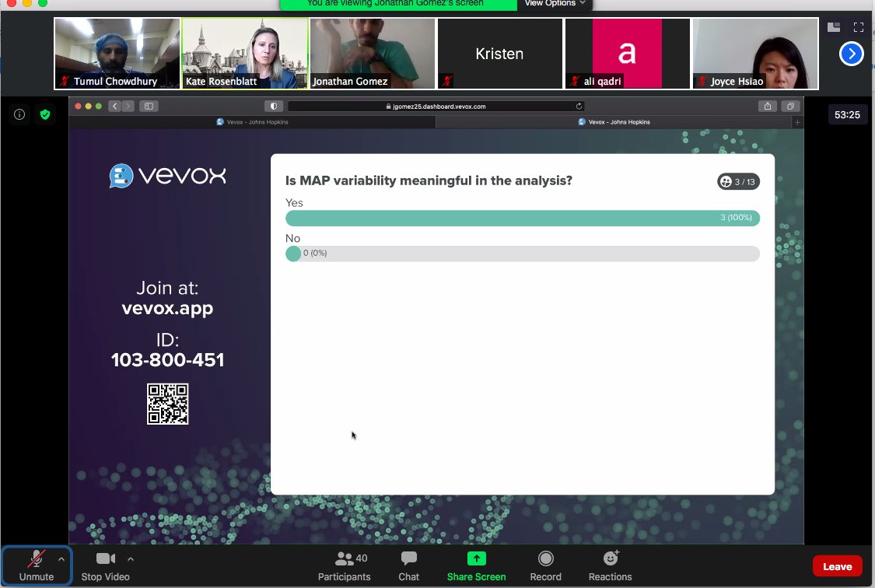Add new Safari tab with plus
The image size is (875, 588).
pos(797,122)
